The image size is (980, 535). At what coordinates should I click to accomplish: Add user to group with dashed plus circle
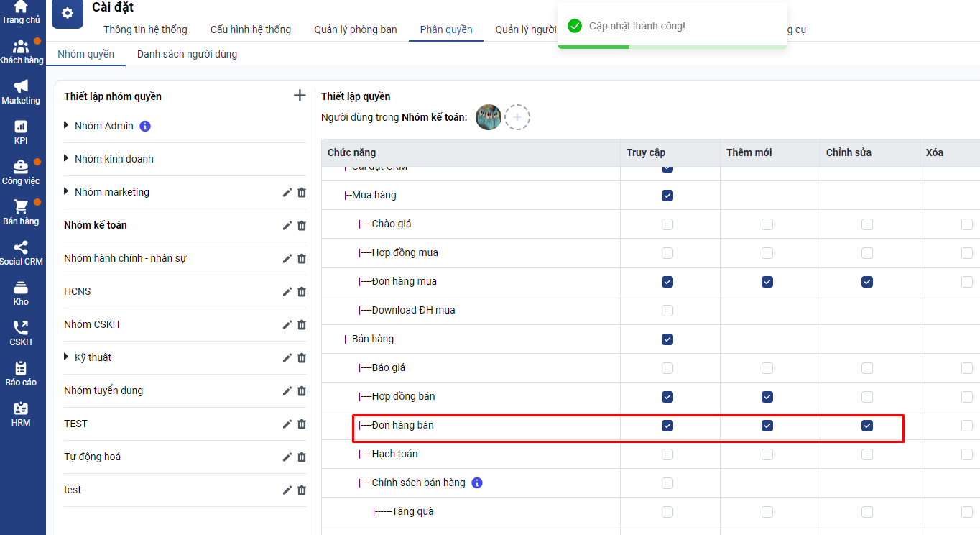(x=517, y=117)
